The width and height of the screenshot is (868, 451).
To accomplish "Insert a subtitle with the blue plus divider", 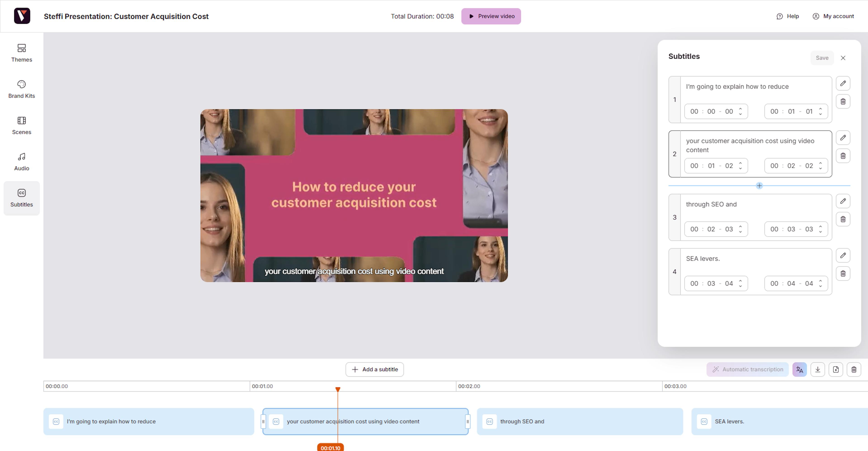I will click(x=759, y=186).
